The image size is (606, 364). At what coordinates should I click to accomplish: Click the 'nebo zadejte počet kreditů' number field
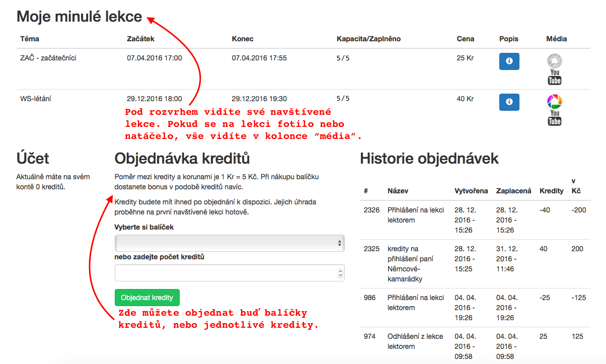click(x=230, y=273)
